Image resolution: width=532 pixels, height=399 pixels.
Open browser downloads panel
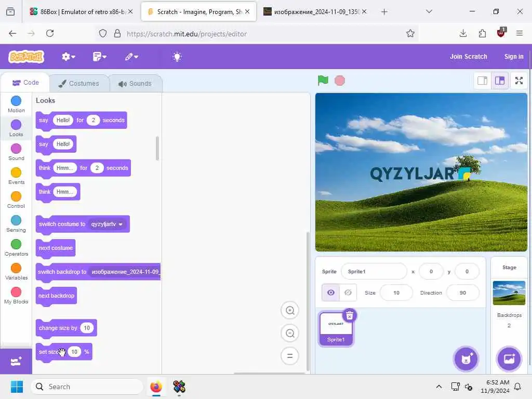point(463,33)
